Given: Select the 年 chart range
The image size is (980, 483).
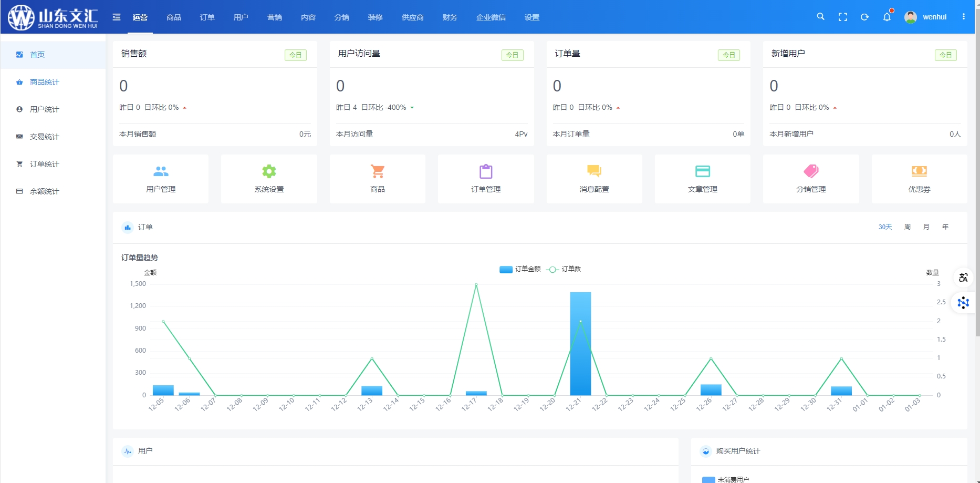Looking at the screenshot, I should point(945,227).
